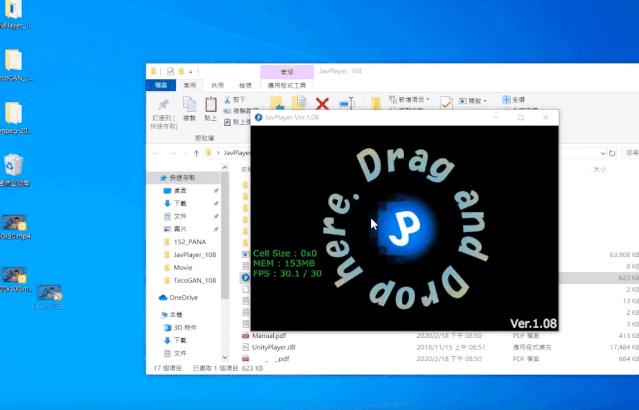Open Quick Access toolbar customize dropdown
Viewport: 639px width, 410px height.
coord(191,72)
